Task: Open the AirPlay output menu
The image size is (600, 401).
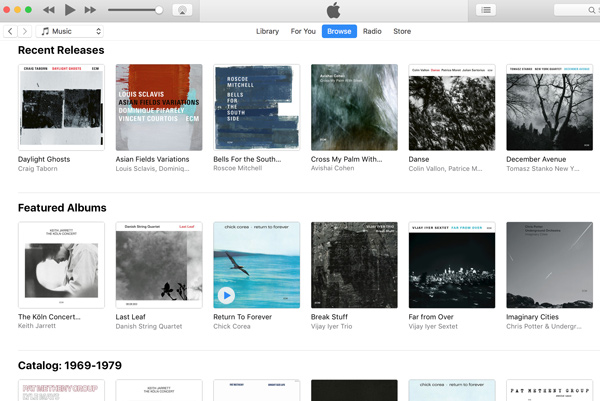Action: click(183, 10)
